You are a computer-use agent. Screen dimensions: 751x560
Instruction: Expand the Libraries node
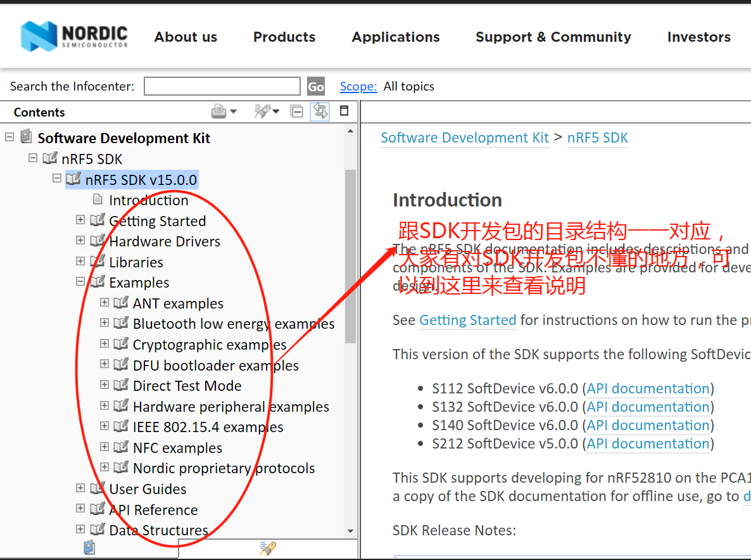click(80, 260)
